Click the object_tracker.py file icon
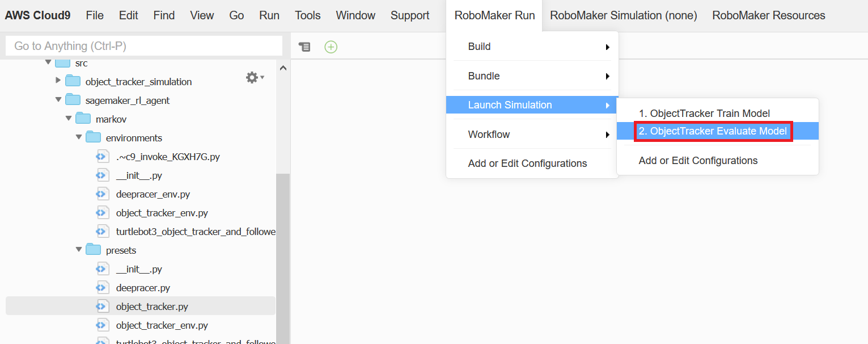The width and height of the screenshot is (868, 344). tap(102, 306)
